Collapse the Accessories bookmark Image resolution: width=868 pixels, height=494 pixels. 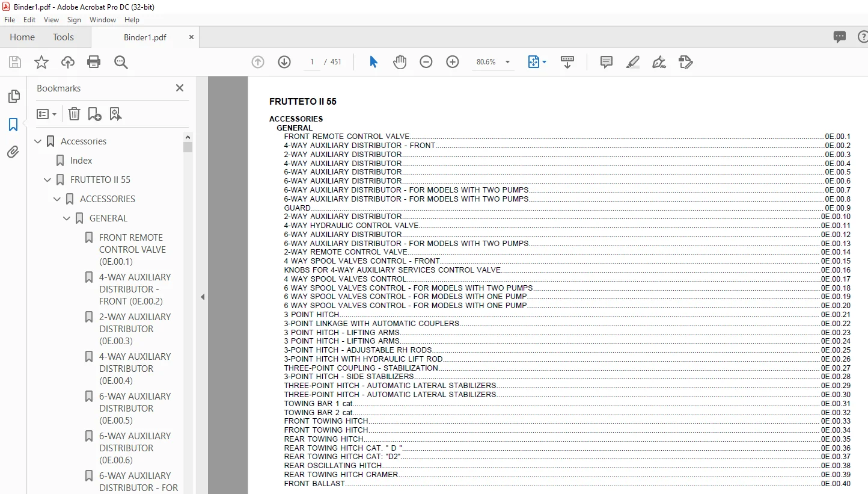[x=38, y=141]
